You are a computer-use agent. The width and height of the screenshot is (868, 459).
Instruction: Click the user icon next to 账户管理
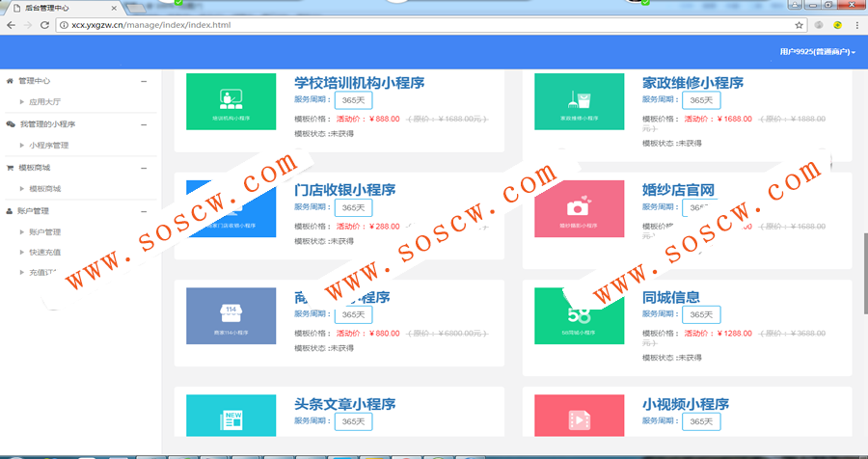pos(10,211)
